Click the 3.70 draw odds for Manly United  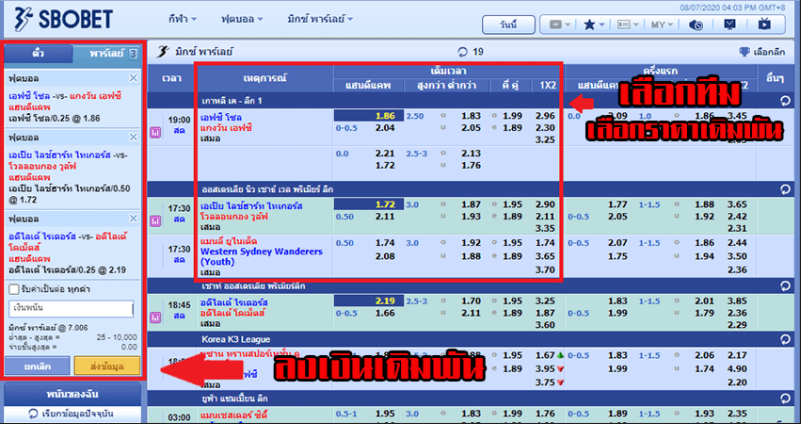[545, 270]
